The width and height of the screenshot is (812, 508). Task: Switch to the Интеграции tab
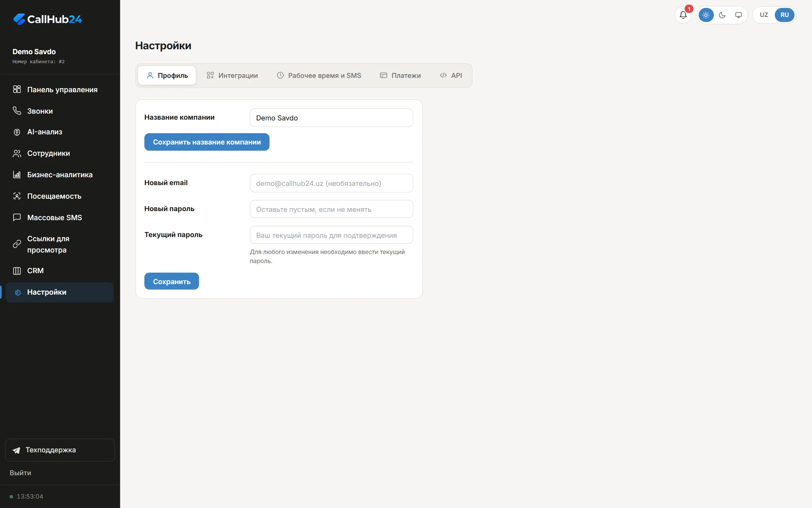pos(232,76)
